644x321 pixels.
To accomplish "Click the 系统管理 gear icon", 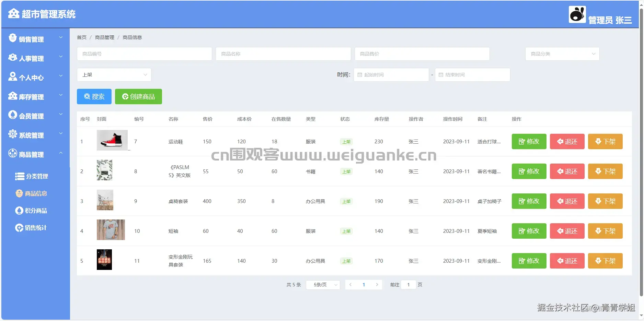I will coord(13,134).
